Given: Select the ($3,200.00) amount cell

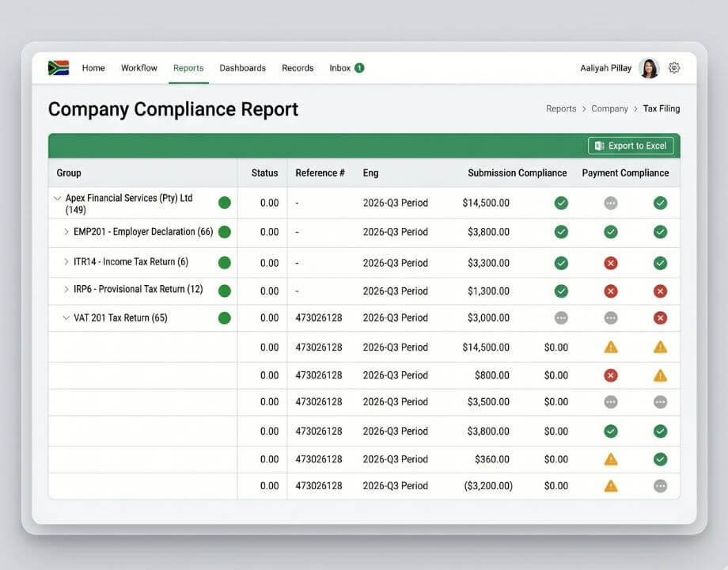Looking at the screenshot, I should (x=488, y=486).
